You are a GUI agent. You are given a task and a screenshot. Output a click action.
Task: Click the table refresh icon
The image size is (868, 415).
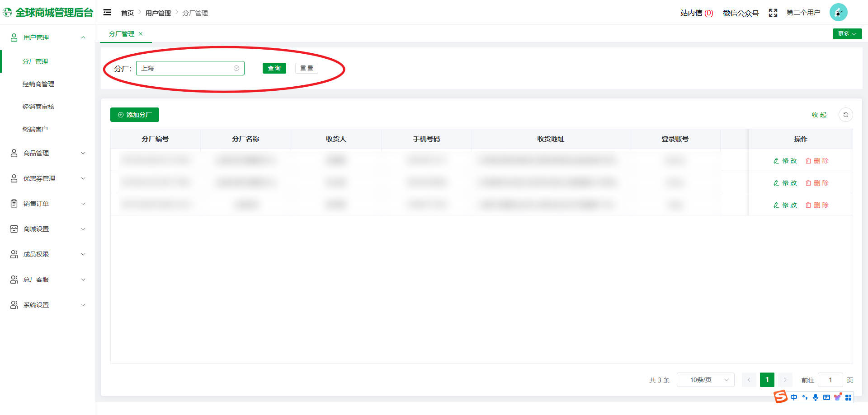(x=845, y=115)
